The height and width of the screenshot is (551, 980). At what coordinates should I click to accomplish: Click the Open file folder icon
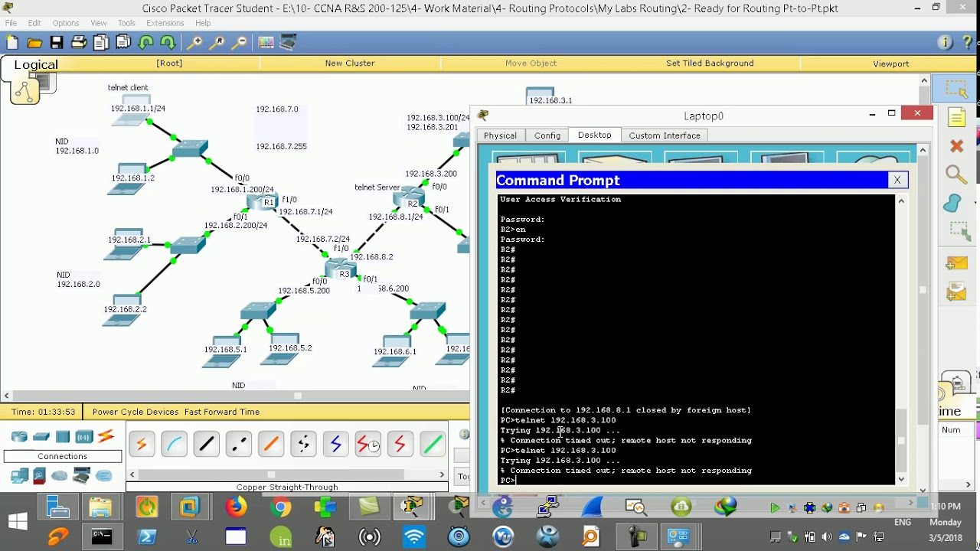point(34,43)
